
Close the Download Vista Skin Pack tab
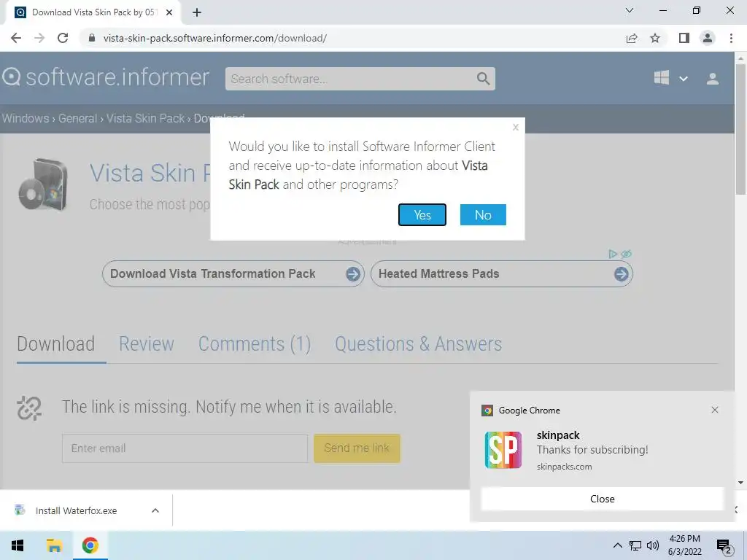[x=169, y=12]
